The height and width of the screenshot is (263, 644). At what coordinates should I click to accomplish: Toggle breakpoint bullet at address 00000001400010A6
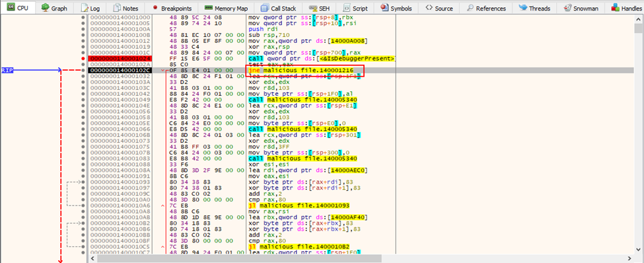pyautogui.click(x=83, y=205)
